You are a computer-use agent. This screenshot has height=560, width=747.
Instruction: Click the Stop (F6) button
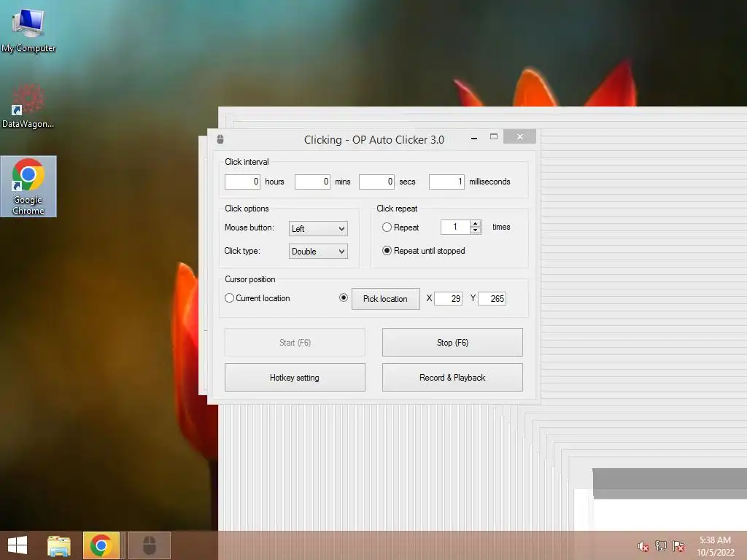pos(452,343)
